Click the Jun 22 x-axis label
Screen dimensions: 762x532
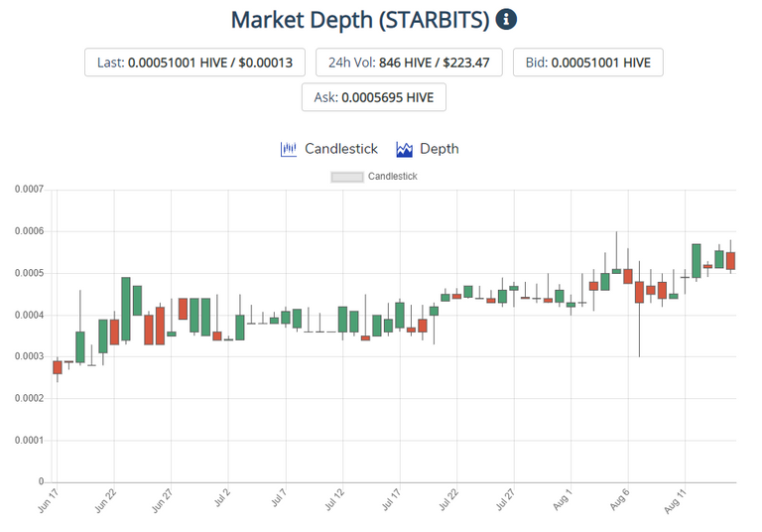point(105,501)
